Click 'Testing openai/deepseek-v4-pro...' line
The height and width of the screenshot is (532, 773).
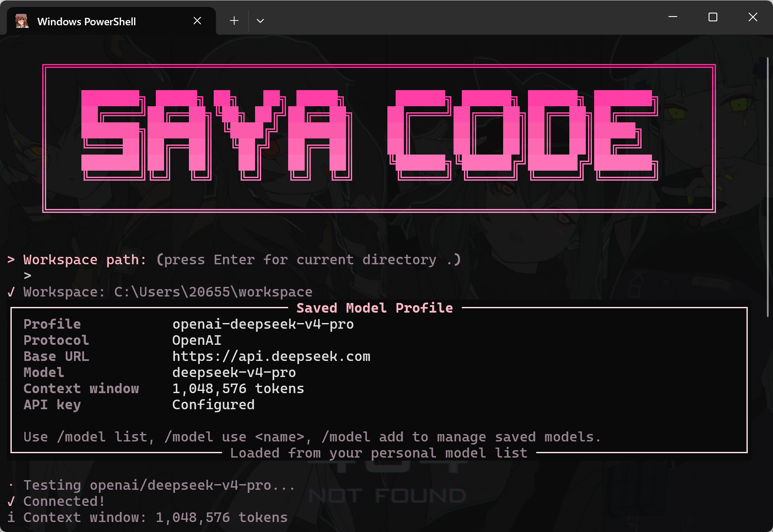(159, 485)
